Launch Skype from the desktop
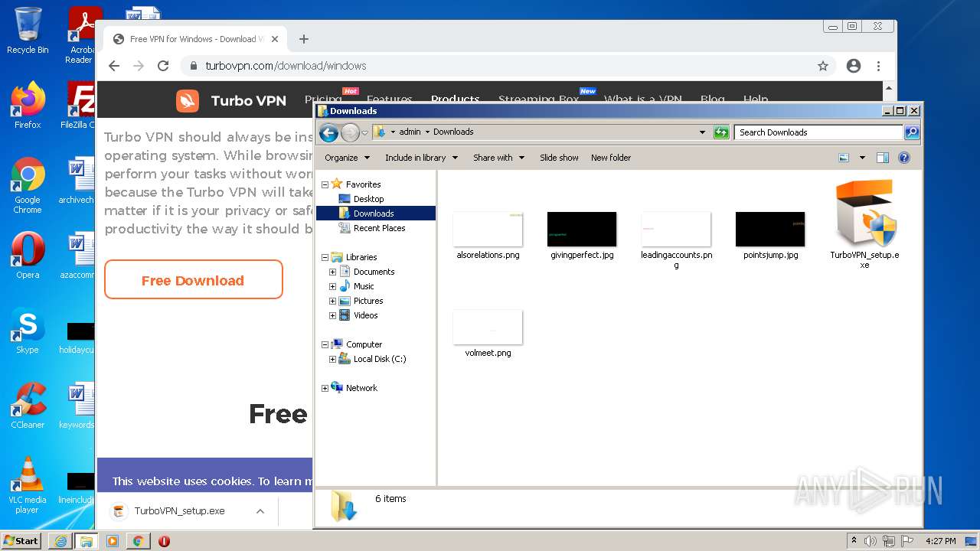The width and height of the screenshot is (980, 551). 28,330
